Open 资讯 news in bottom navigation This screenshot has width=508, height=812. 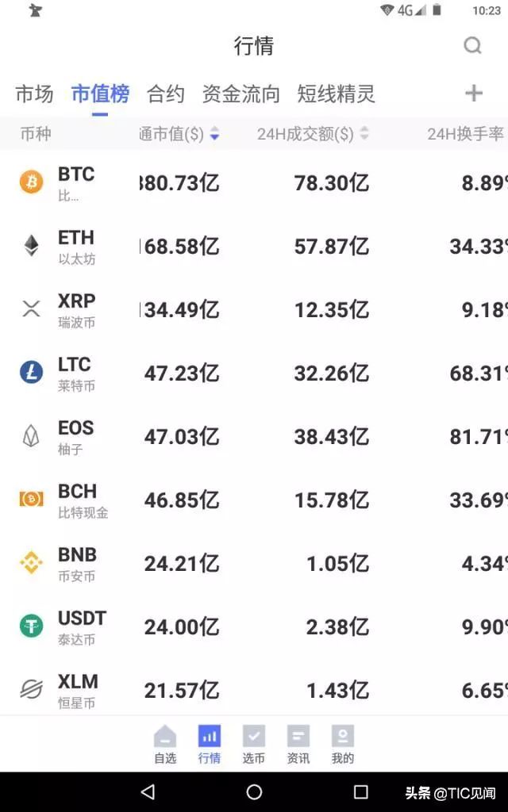tap(298, 745)
